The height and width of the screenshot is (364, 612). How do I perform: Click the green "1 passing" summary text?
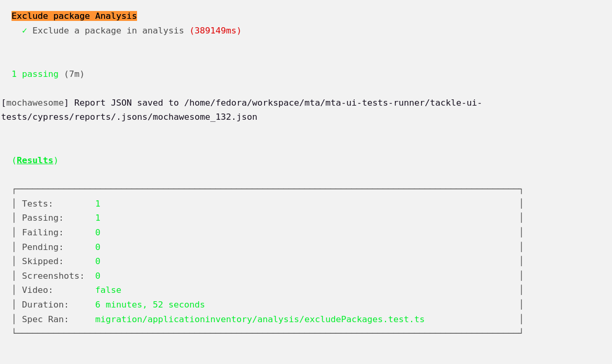35,74
